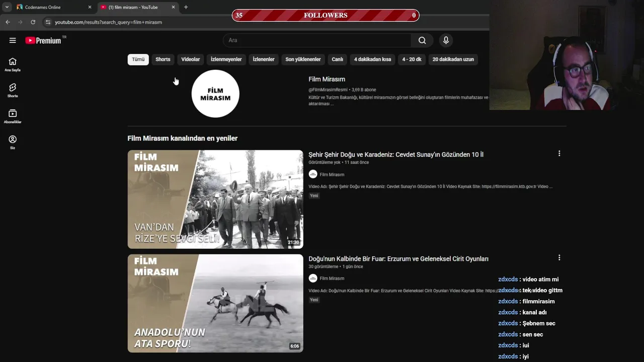Close the film mirasım YouTube tab
Viewport: 644px width, 362px height.
tap(173, 7)
